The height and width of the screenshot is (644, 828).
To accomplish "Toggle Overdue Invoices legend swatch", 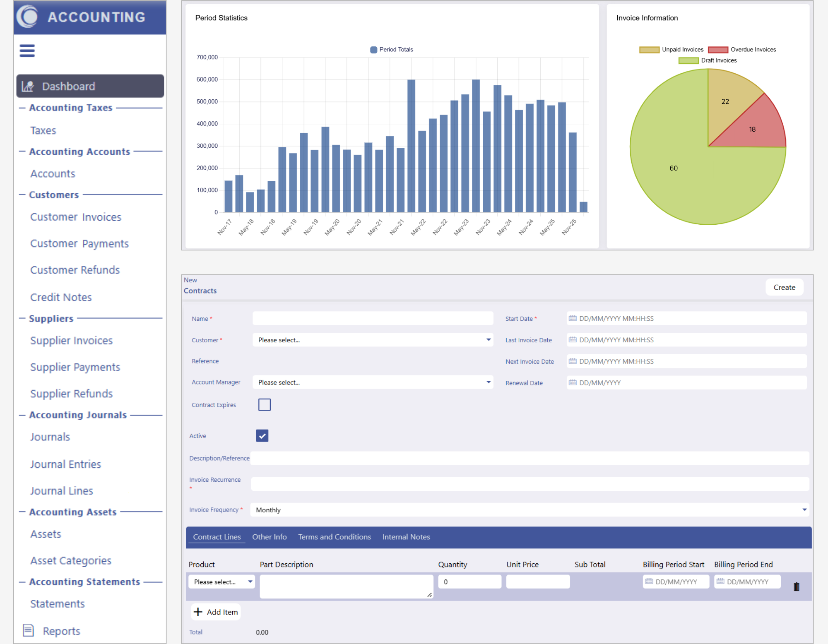I will pos(718,50).
